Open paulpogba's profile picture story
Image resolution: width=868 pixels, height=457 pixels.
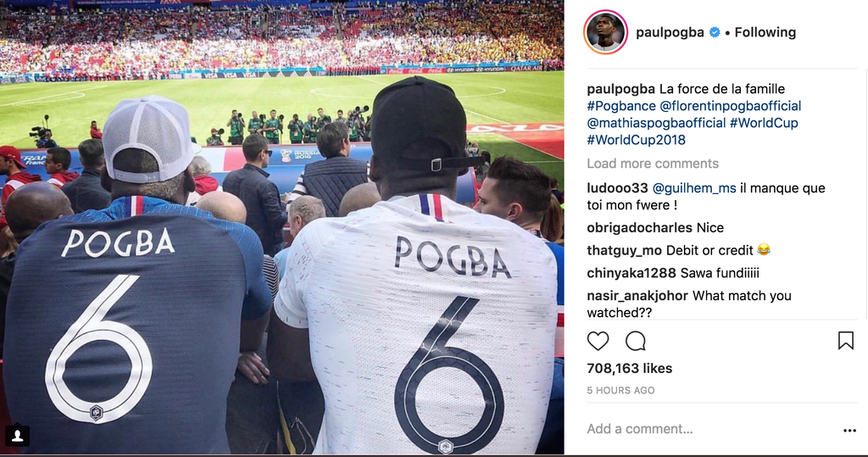[x=605, y=32]
